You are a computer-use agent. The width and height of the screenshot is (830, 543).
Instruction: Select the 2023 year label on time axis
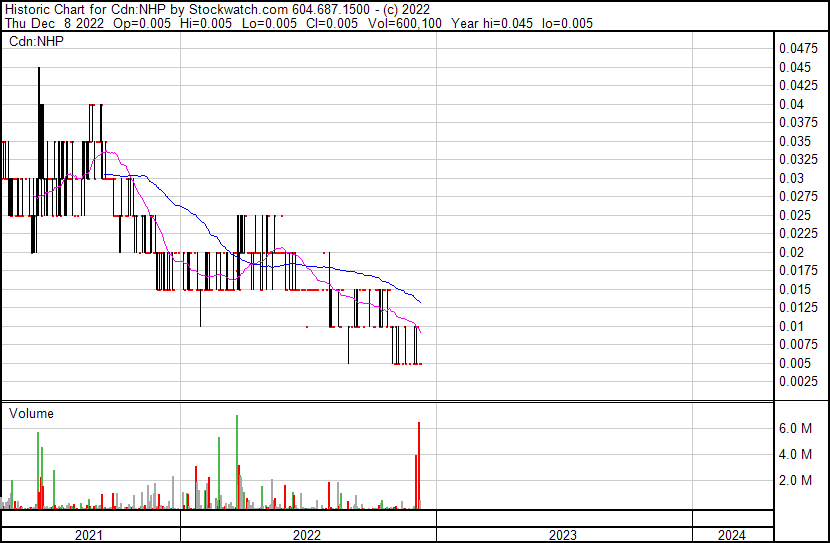click(563, 535)
